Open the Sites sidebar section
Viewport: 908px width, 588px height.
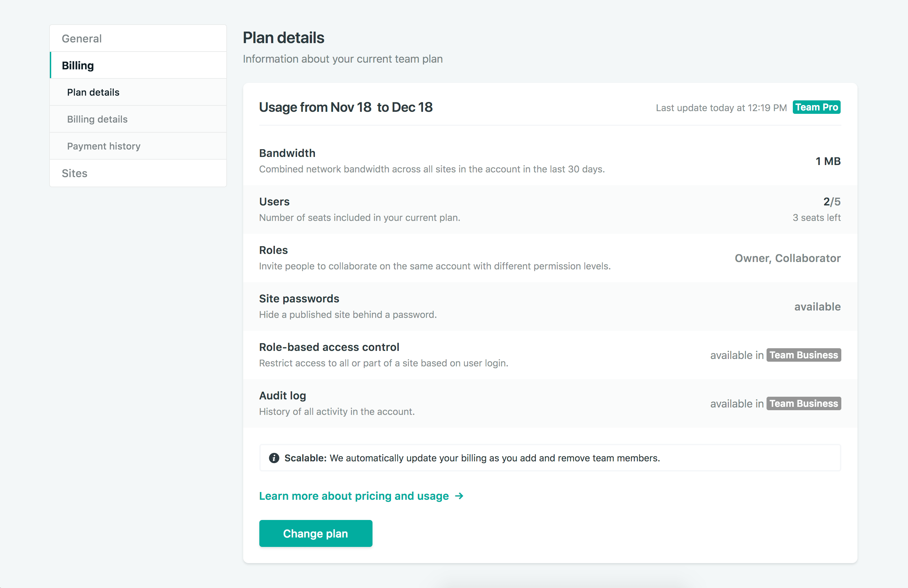pyautogui.click(x=74, y=173)
